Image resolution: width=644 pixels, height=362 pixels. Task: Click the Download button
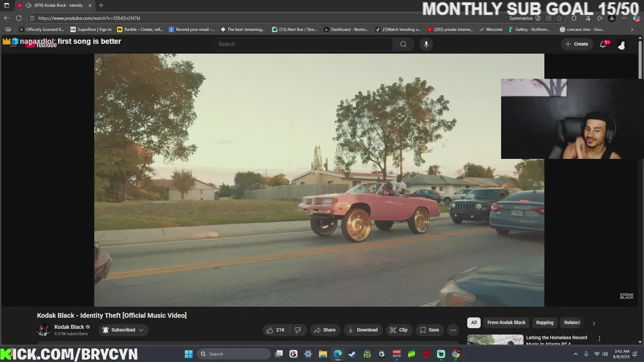(x=363, y=330)
